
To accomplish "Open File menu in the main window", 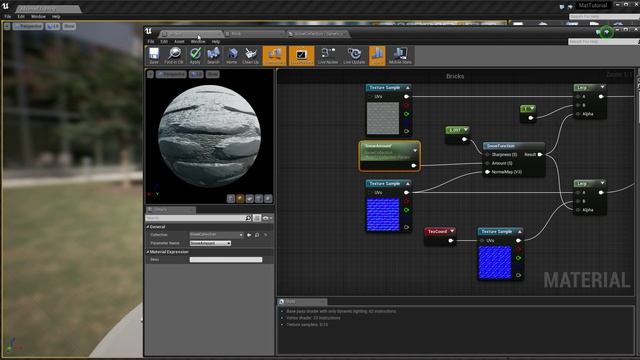I will [x=8, y=16].
